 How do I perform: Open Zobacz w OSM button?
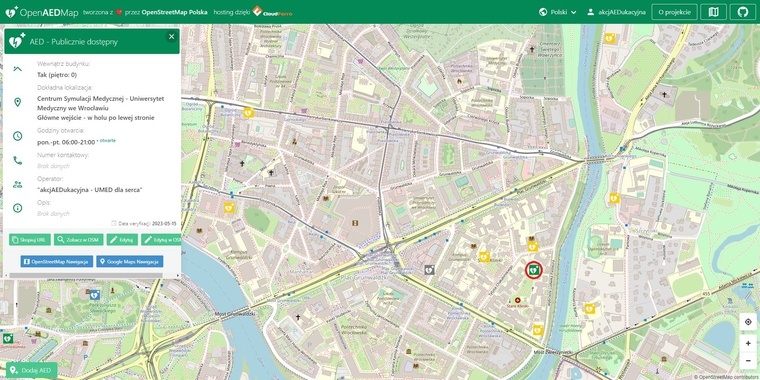pyautogui.click(x=79, y=239)
